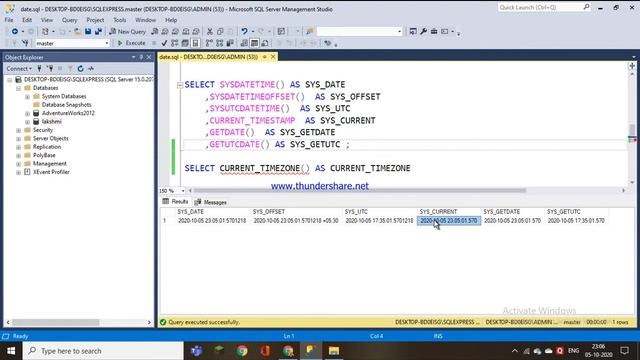Click the Display Estimated Execution Plan icon
The width and height of the screenshot is (640, 360).
[x=175, y=43]
